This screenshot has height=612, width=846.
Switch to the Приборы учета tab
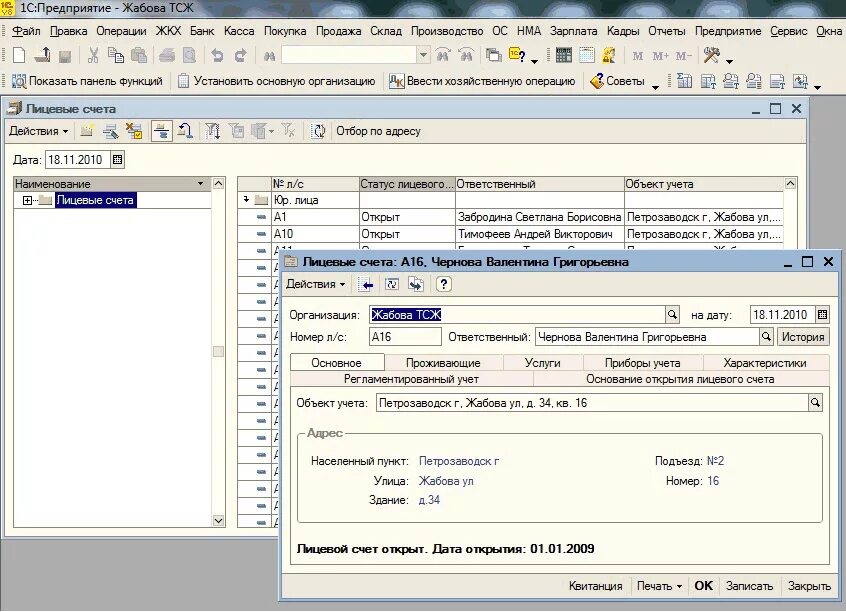point(642,363)
